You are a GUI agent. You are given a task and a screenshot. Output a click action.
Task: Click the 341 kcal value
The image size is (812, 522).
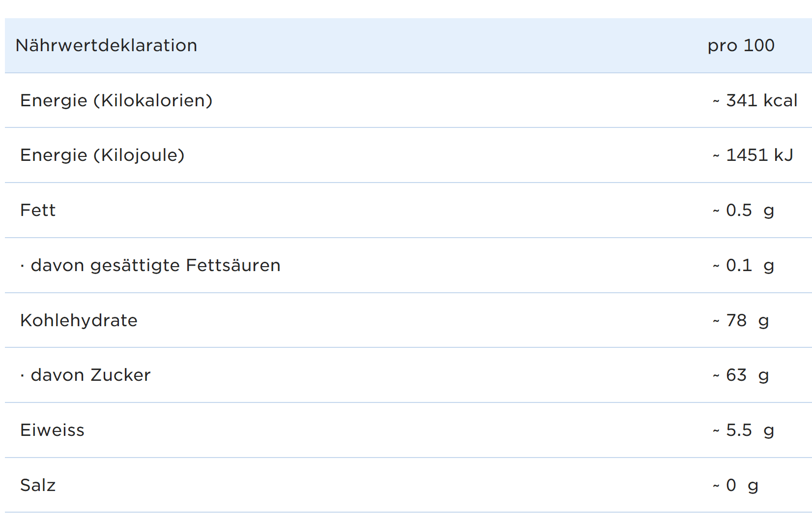point(761,100)
